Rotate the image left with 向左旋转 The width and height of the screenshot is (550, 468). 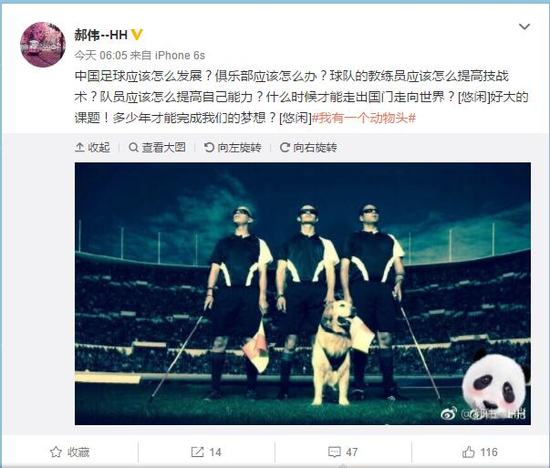(x=233, y=148)
